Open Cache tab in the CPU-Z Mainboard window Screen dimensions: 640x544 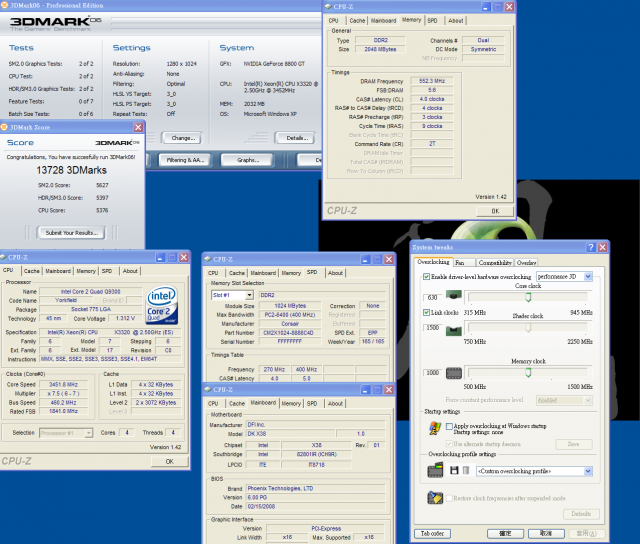(x=237, y=404)
